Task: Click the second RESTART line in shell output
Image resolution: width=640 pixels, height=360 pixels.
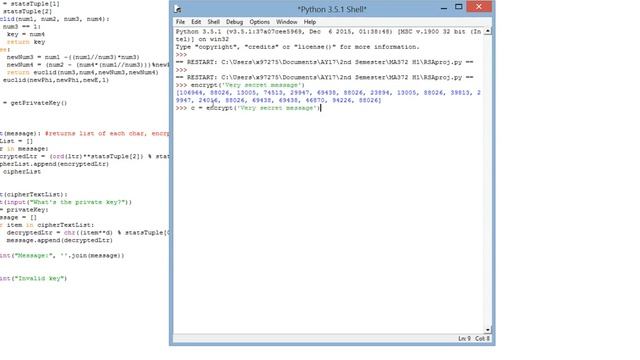Action: click(x=324, y=78)
